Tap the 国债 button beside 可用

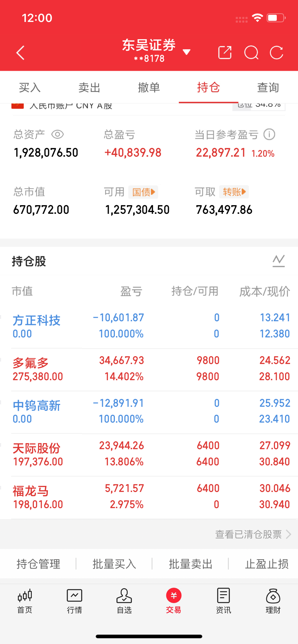click(143, 192)
